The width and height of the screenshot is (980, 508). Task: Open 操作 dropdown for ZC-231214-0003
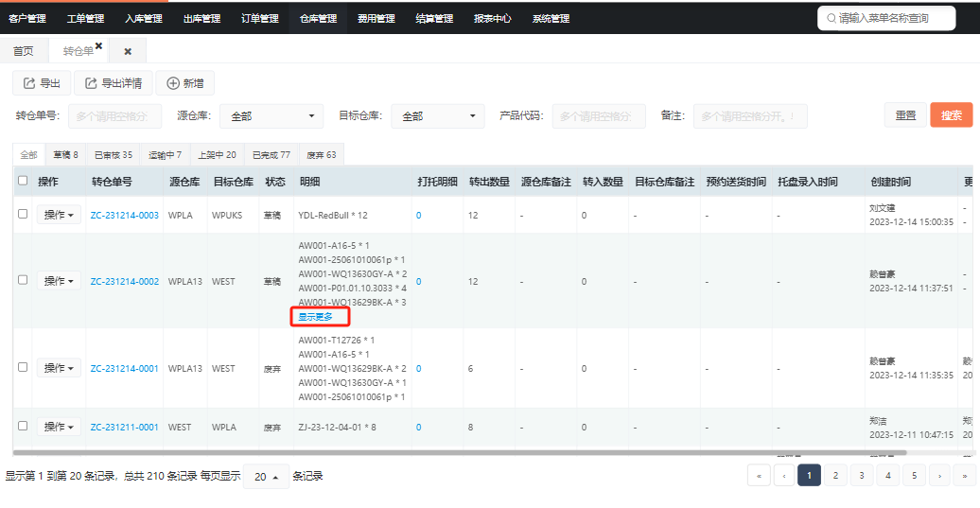(59, 215)
